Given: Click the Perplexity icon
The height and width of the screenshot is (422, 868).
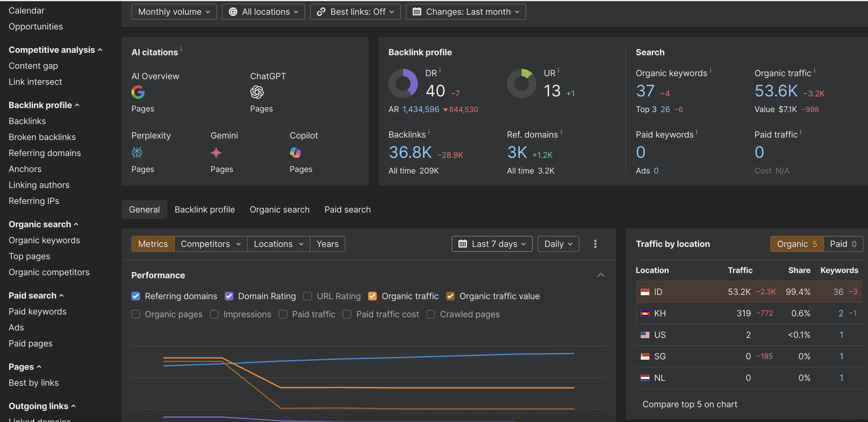Looking at the screenshot, I should [x=137, y=153].
